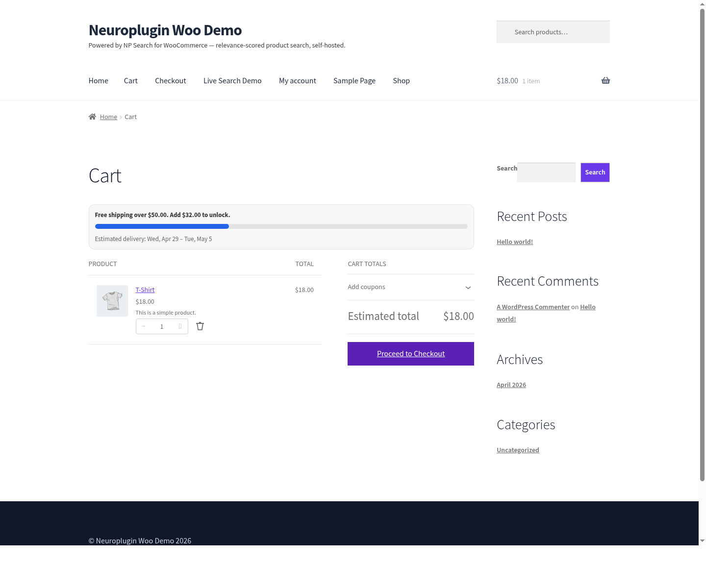
Task: Open Sample Page menu item
Action: pos(354,81)
